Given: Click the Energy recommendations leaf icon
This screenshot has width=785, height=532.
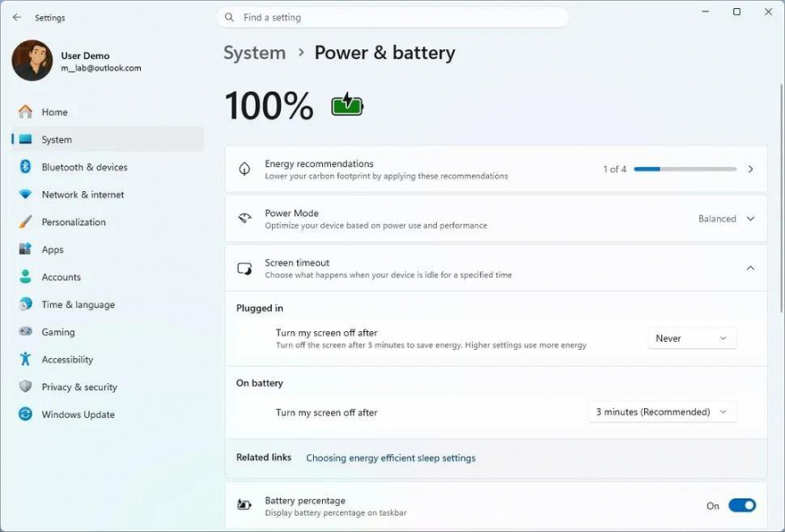Looking at the screenshot, I should tap(244, 170).
